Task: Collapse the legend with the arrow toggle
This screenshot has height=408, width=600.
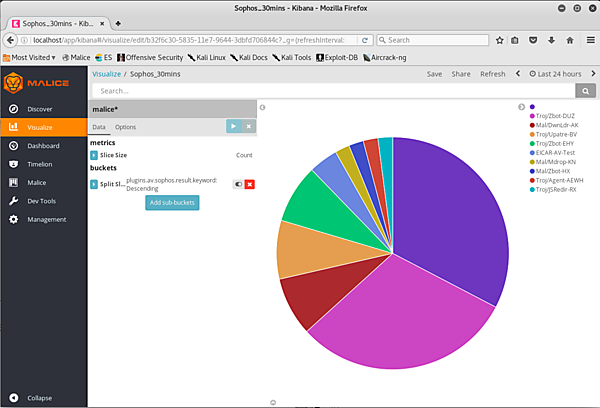Action: [521, 107]
